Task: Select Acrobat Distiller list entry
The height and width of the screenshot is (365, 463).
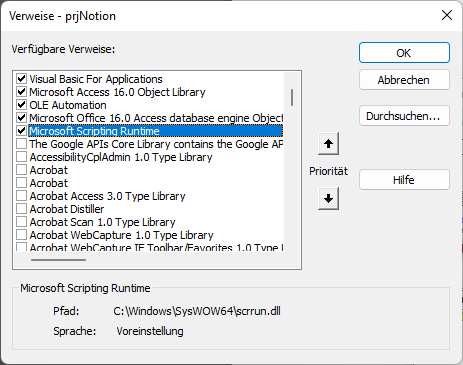Action: [67, 209]
